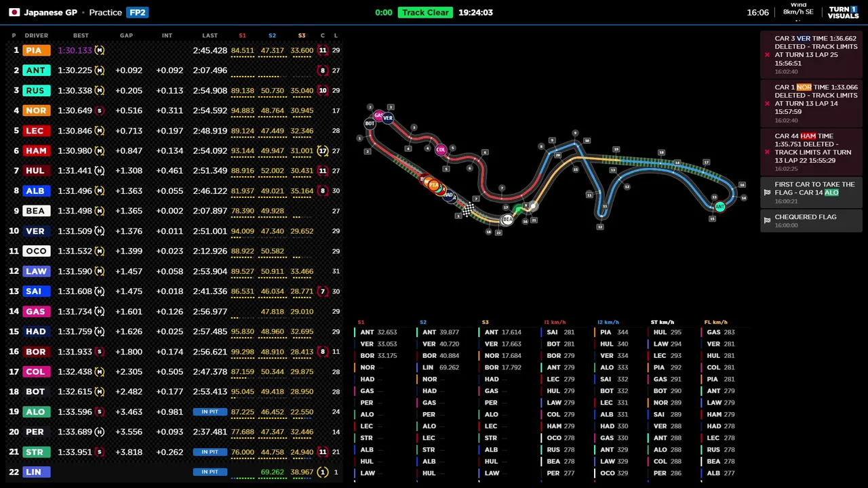Click the Japanese GP title

[x=50, y=12]
